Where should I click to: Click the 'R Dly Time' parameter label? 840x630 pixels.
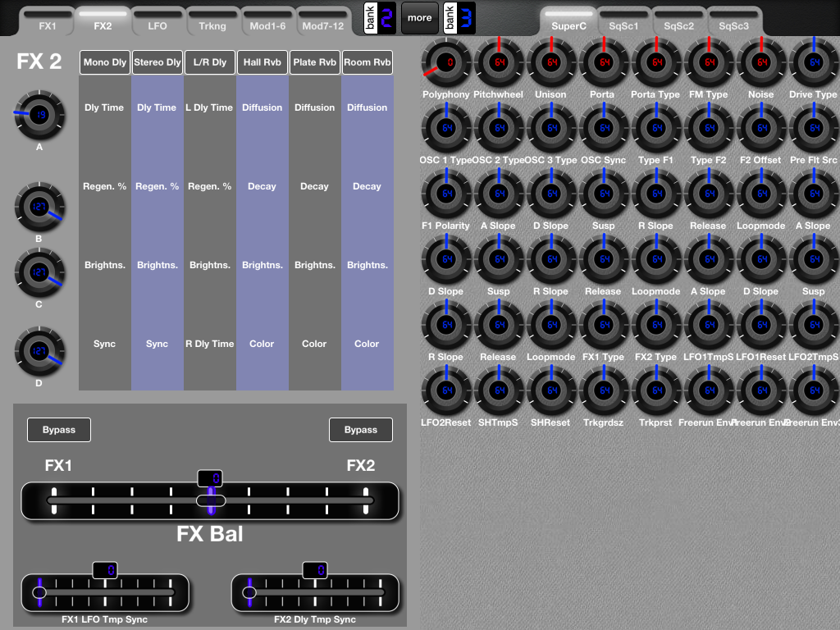tap(209, 344)
